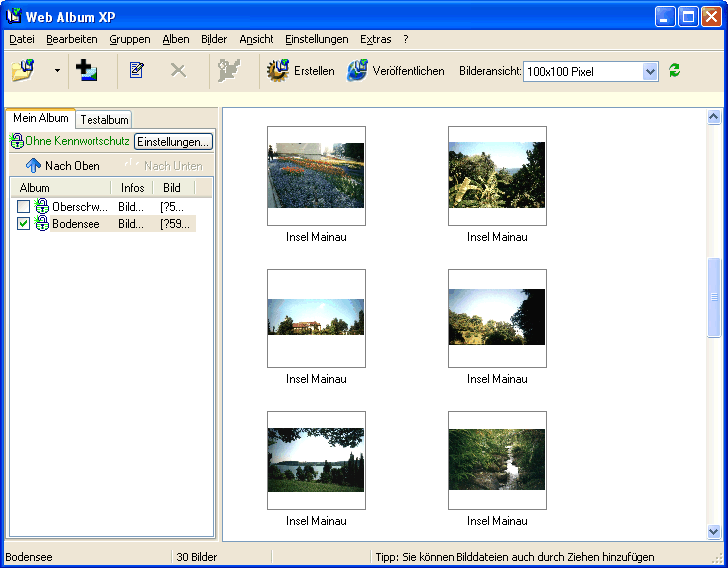Click lock icon of the Oberschw... album
Screen dimensions: 728x568
click(x=42, y=206)
